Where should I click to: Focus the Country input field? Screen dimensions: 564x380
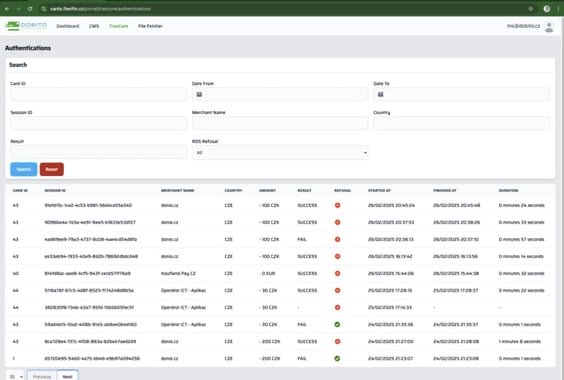coord(461,123)
